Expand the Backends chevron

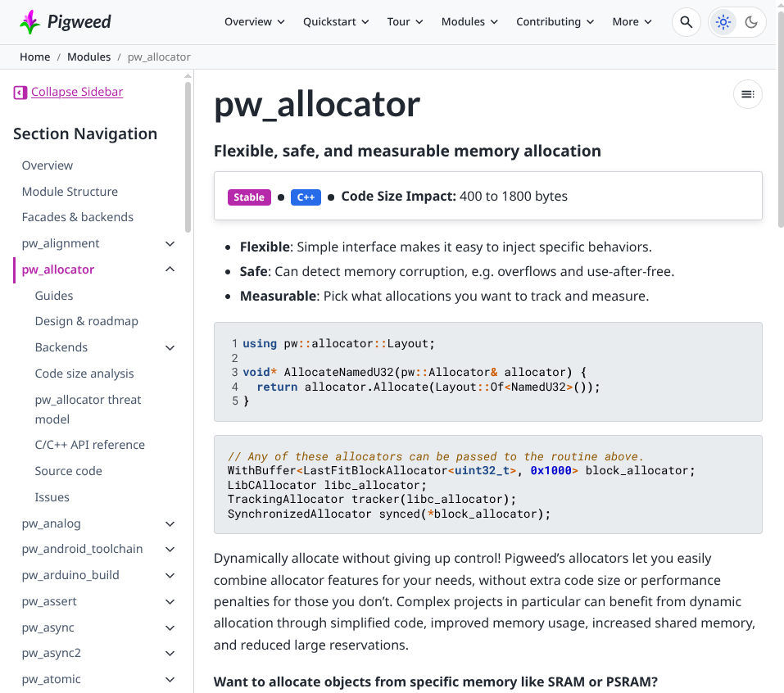click(170, 347)
